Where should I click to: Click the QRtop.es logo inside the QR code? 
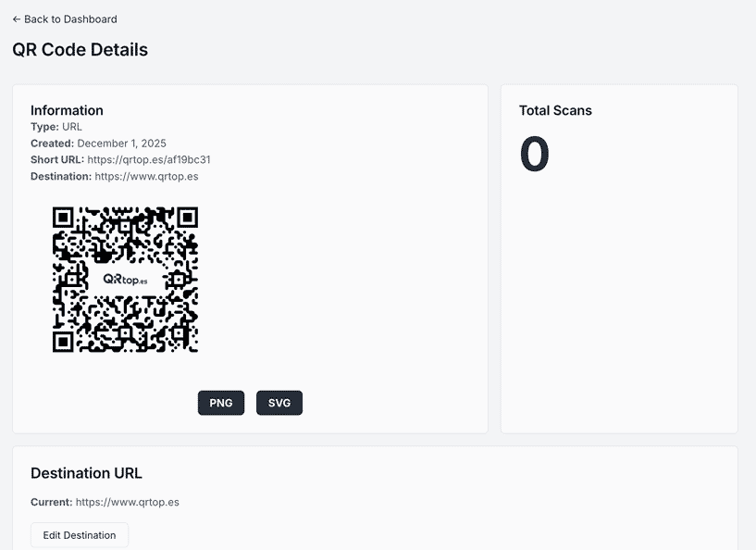click(x=125, y=279)
